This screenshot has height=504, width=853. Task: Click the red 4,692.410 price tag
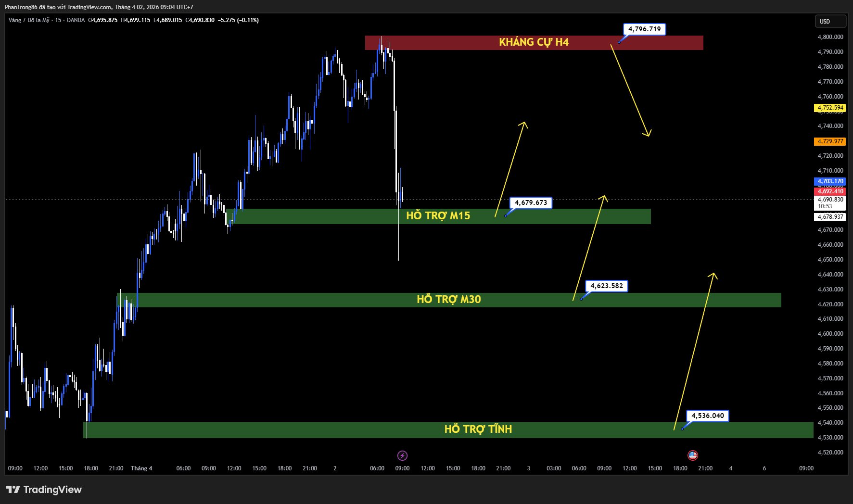tap(830, 191)
